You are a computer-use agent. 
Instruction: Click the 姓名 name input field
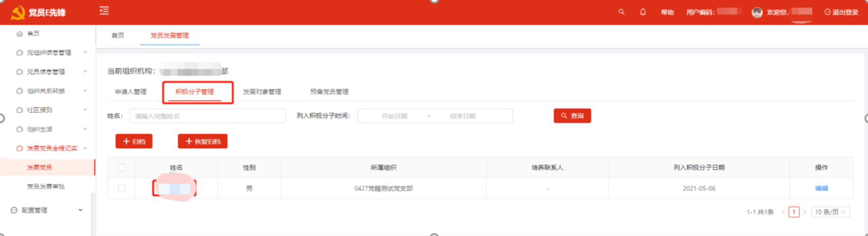207,116
